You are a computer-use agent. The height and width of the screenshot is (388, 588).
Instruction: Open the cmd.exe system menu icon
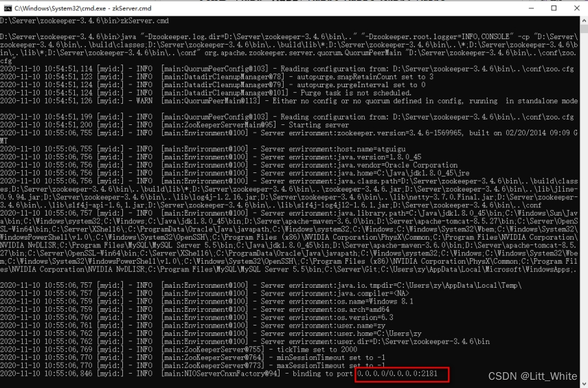click(8, 8)
